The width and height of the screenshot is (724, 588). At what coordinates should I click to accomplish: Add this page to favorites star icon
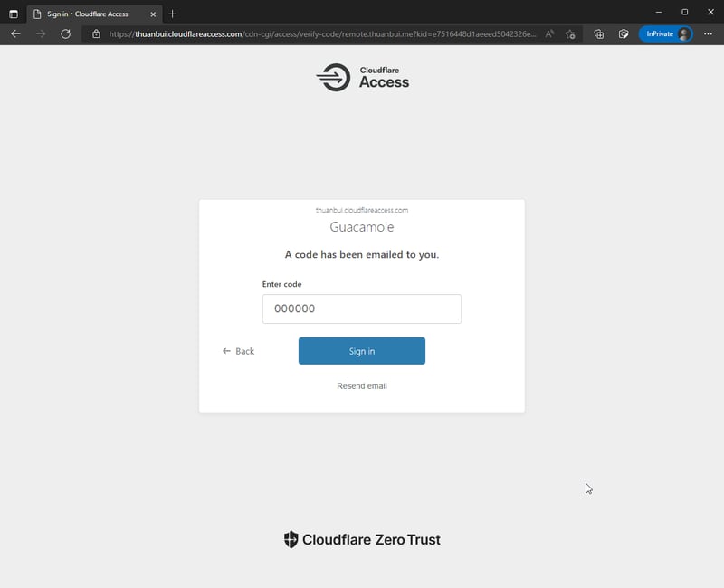point(570,34)
